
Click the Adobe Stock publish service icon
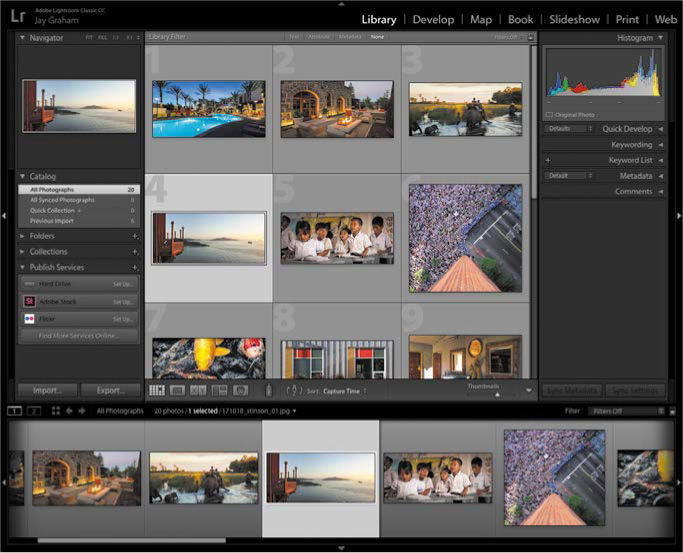tap(30, 301)
